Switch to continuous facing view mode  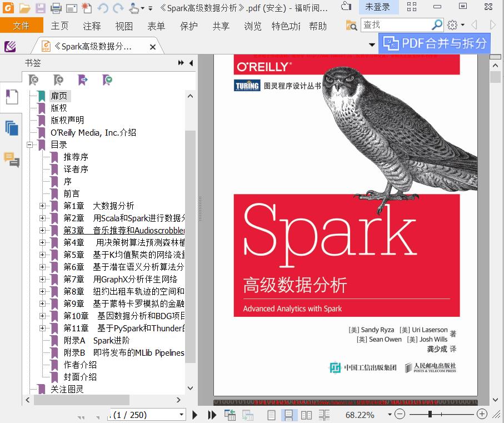[325, 415]
